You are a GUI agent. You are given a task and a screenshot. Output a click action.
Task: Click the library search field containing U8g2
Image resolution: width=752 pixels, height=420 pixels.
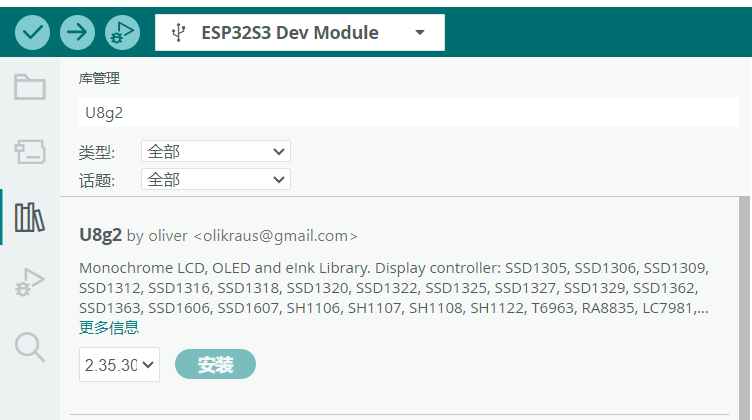click(409, 113)
